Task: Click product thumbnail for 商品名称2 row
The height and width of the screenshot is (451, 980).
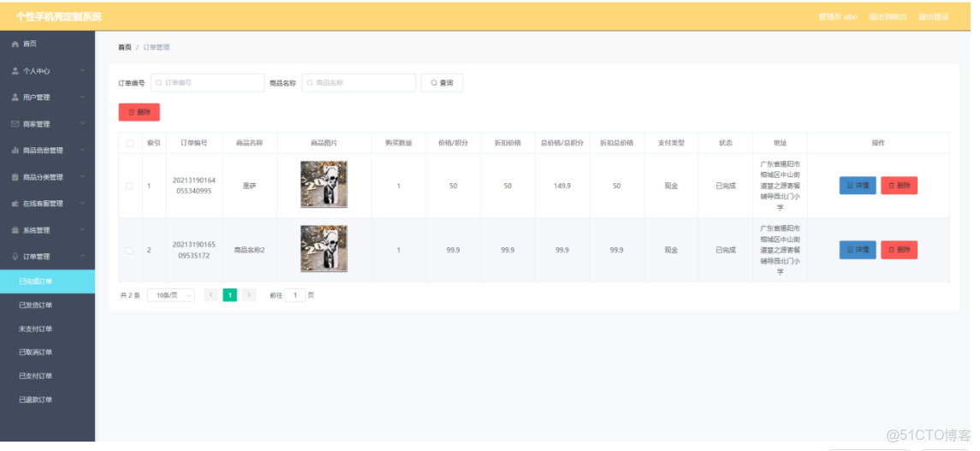Action: pyautogui.click(x=324, y=249)
